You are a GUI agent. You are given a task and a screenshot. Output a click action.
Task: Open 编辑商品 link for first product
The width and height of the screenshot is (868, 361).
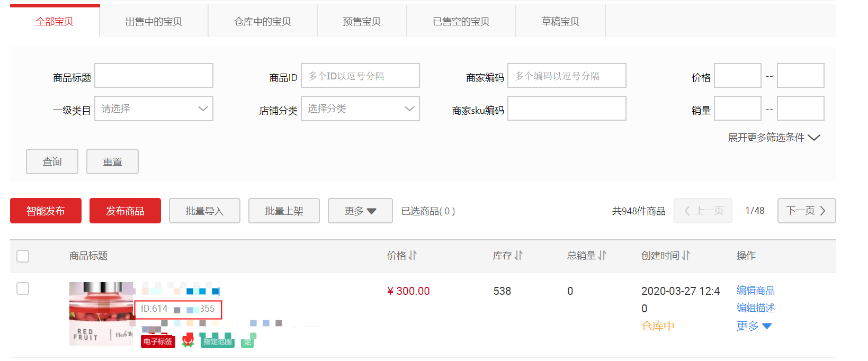tap(755, 291)
